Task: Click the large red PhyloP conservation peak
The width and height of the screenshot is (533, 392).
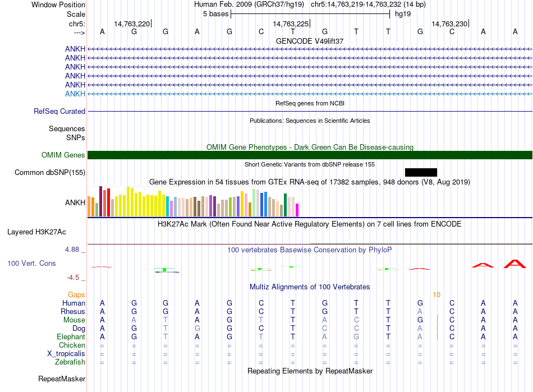Action: tap(514, 264)
